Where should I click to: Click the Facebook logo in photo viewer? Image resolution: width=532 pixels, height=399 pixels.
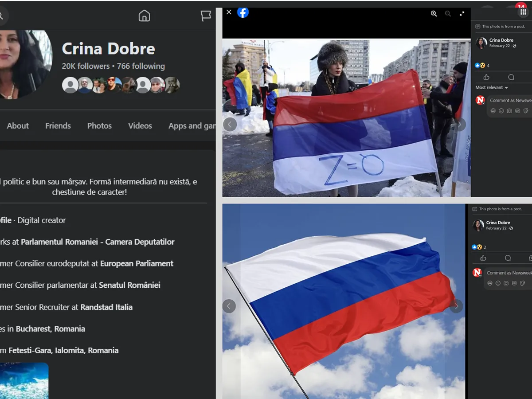click(243, 12)
